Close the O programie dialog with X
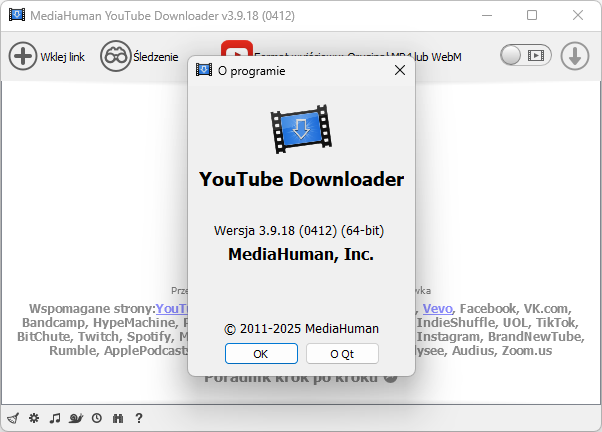The width and height of the screenshot is (602, 432). click(400, 70)
